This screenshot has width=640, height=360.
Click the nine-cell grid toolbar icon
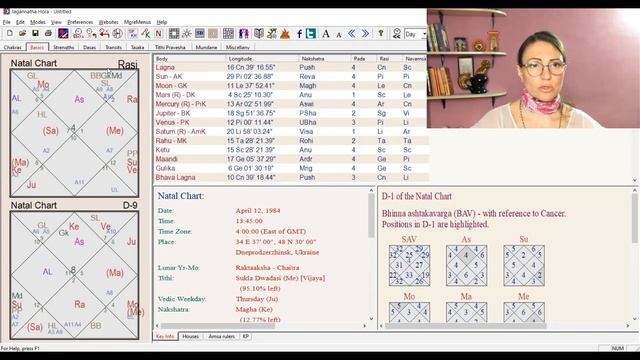coord(228,34)
